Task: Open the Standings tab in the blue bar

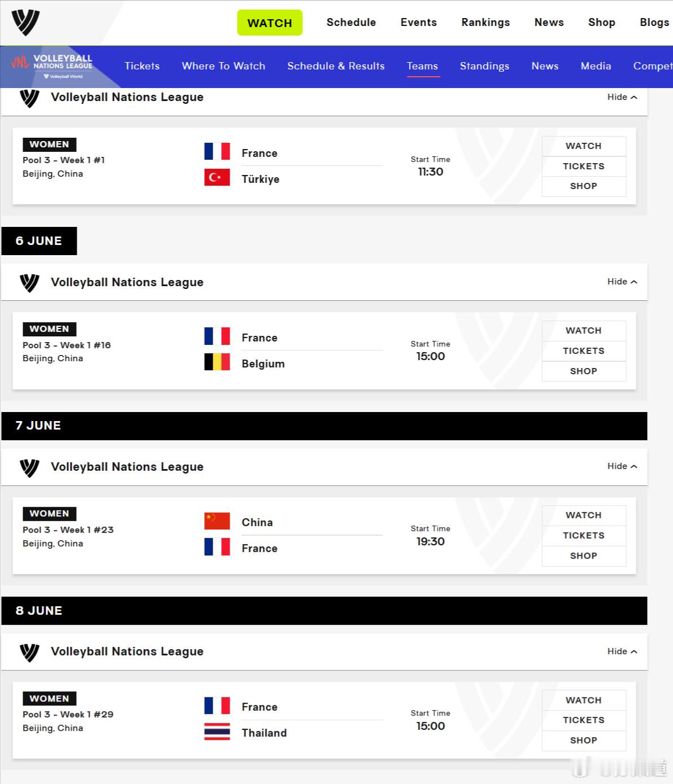Action: [x=485, y=66]
